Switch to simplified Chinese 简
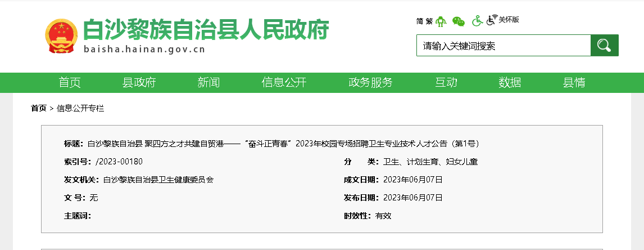Viewport: 644px width, 250px height. (419, 21)
